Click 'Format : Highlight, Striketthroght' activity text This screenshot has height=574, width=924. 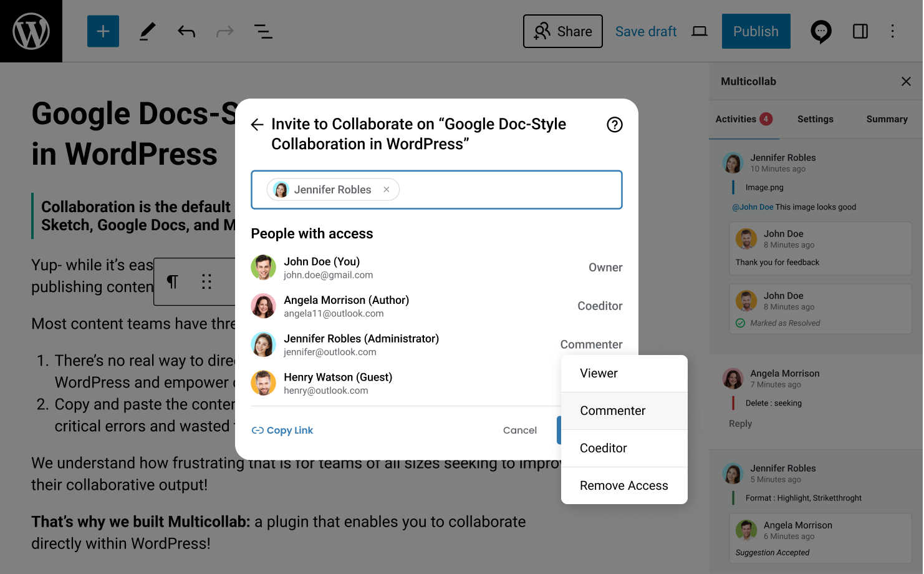(x=804, y=498)
